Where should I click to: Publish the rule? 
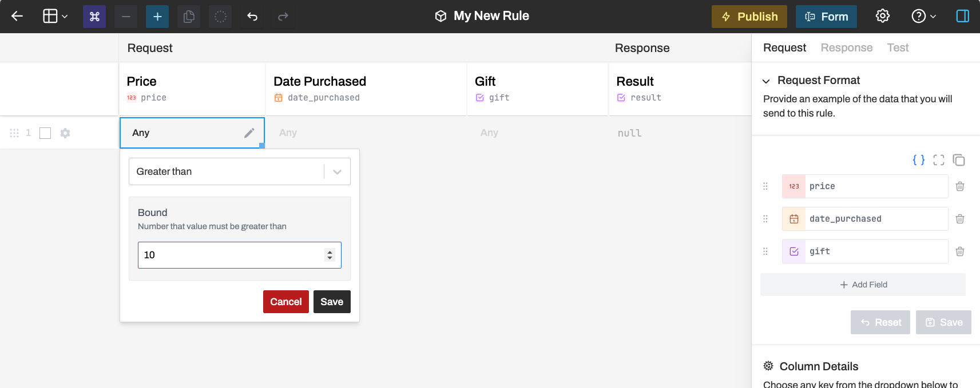[749, 17]
